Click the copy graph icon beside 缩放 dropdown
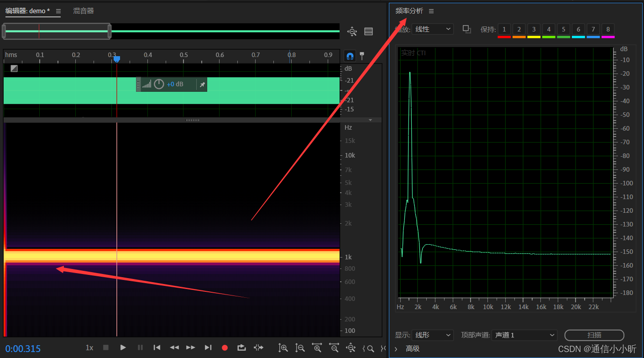Viewport: 644px width, 358px height. [x=466, y=29]
